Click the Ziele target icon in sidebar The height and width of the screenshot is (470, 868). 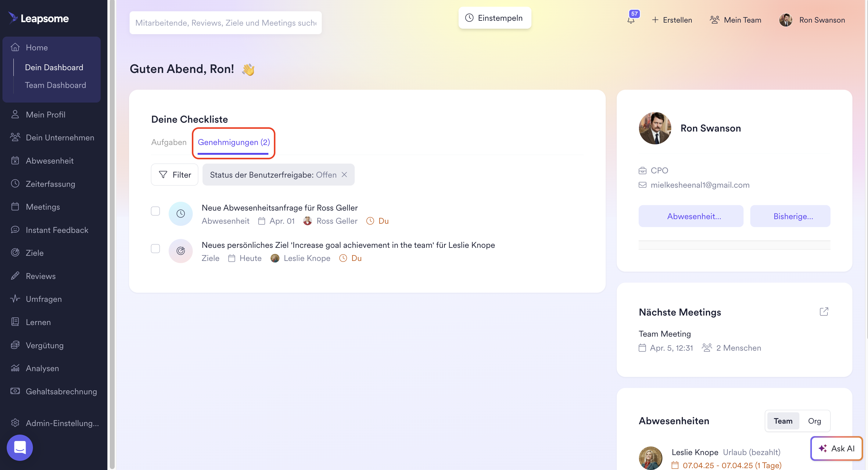tap(15, 252)
